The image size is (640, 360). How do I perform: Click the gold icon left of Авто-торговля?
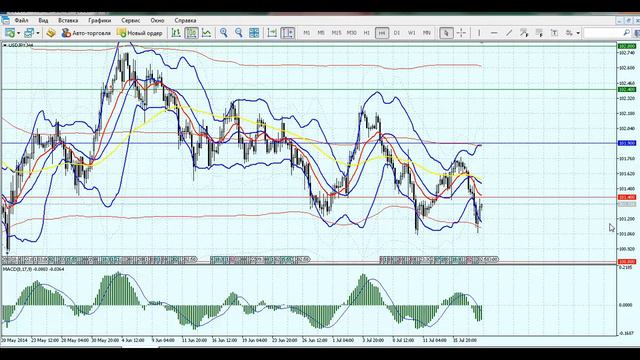(x=51, y=33)
